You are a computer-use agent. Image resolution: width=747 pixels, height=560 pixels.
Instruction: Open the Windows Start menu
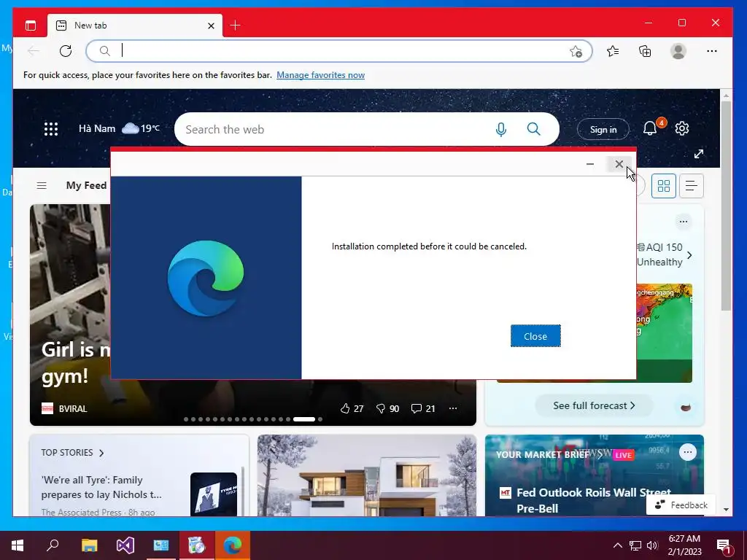(x=18, y=545)
